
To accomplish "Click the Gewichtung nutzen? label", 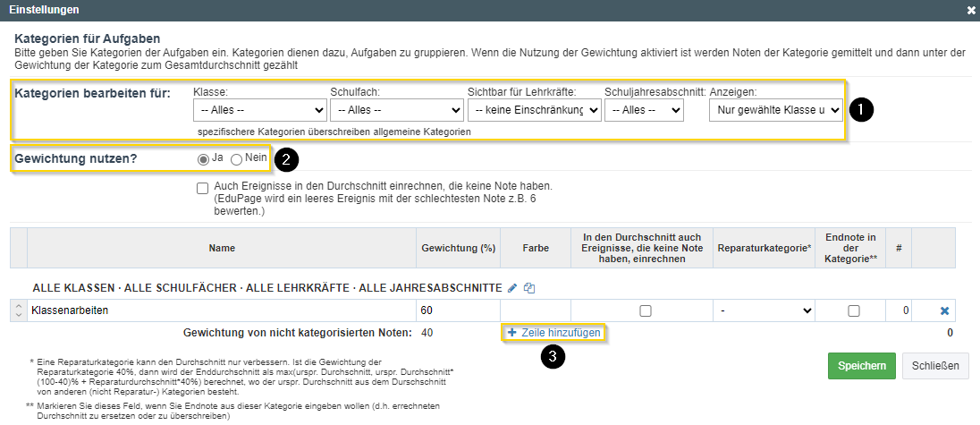I will 76,159.
